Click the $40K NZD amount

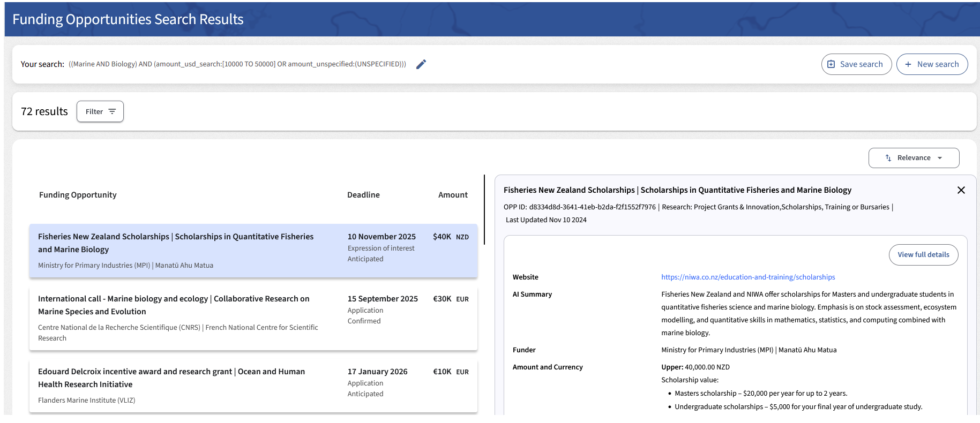451,237
